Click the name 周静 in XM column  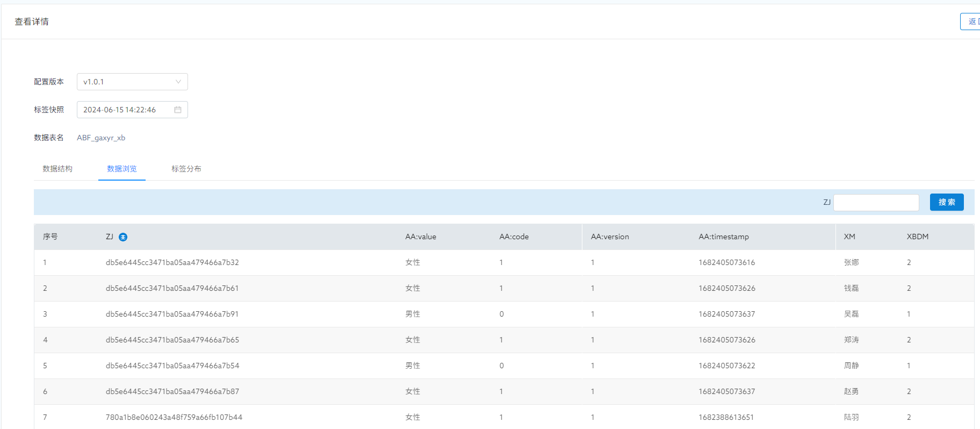coord(851,366)
